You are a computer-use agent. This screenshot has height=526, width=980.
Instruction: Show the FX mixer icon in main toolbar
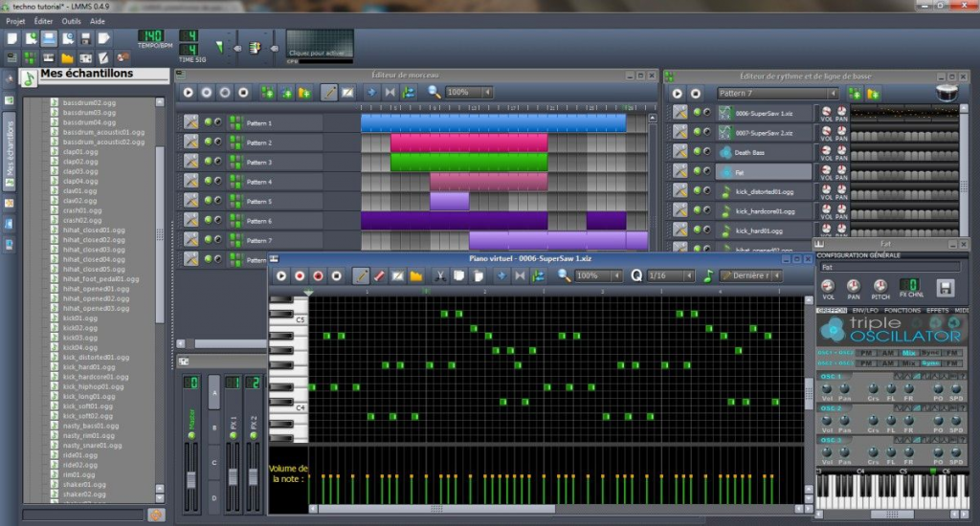pos(85,58)
